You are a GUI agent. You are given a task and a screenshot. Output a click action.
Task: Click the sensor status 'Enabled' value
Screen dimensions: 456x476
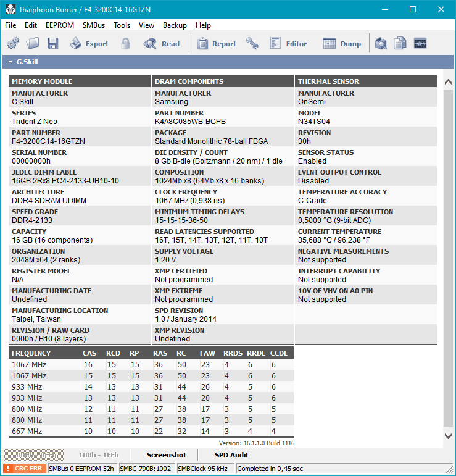coord(312,161)
